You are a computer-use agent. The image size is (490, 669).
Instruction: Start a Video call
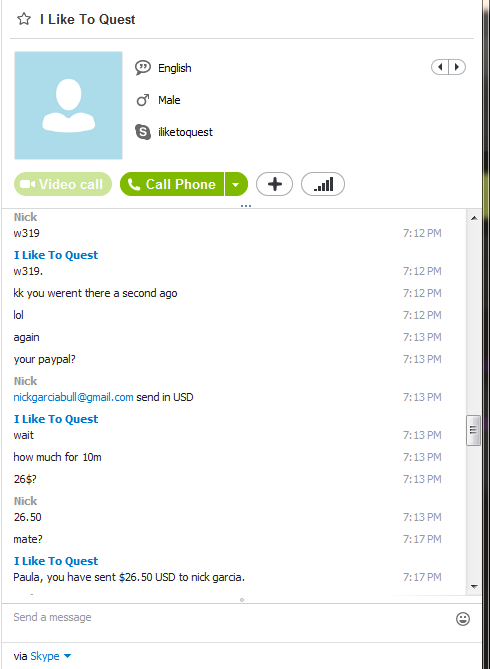point(63,184)
